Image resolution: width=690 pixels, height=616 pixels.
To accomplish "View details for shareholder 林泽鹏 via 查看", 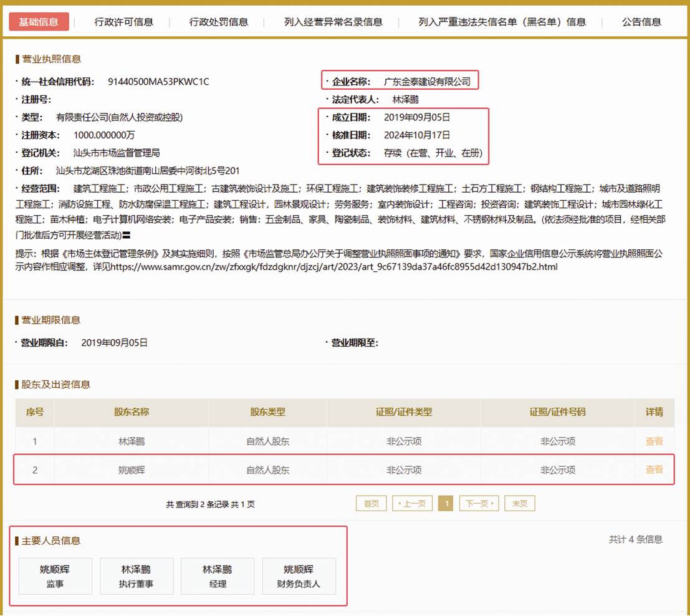I will point(654,441).
